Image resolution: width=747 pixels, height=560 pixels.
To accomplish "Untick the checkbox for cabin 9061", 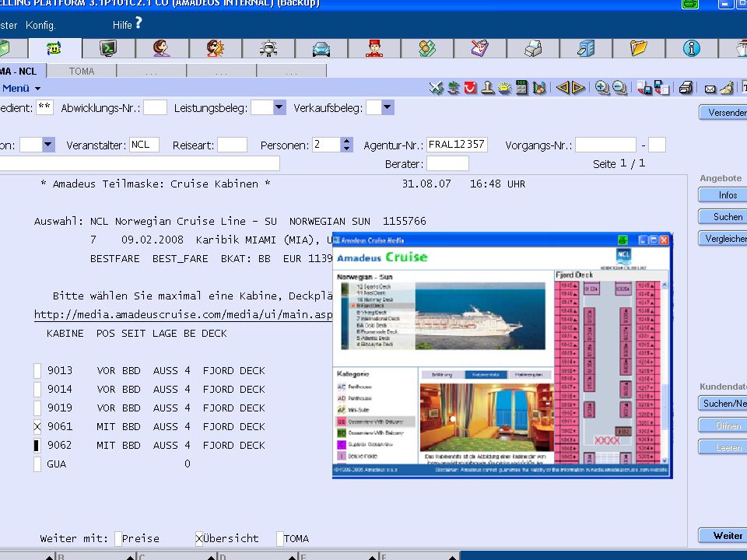I will tap(37, 427).
